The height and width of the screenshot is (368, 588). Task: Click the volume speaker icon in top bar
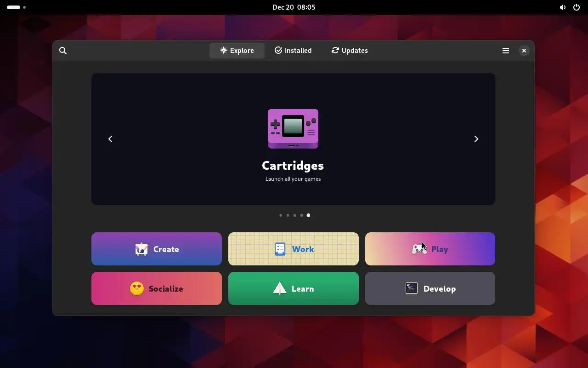coord(563,7)
